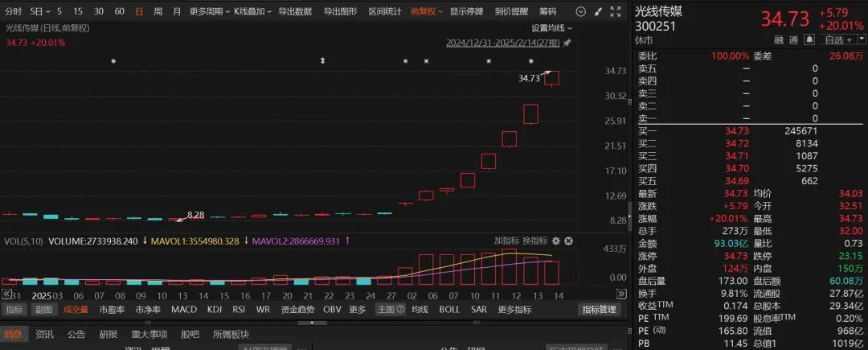Pin the 2024/12/31-2025/2/14 date range
This screenshot has height=350, width=868.
567,43
